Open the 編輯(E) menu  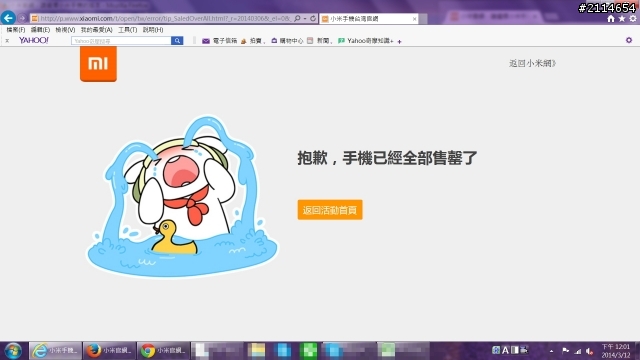coord(40,30)
